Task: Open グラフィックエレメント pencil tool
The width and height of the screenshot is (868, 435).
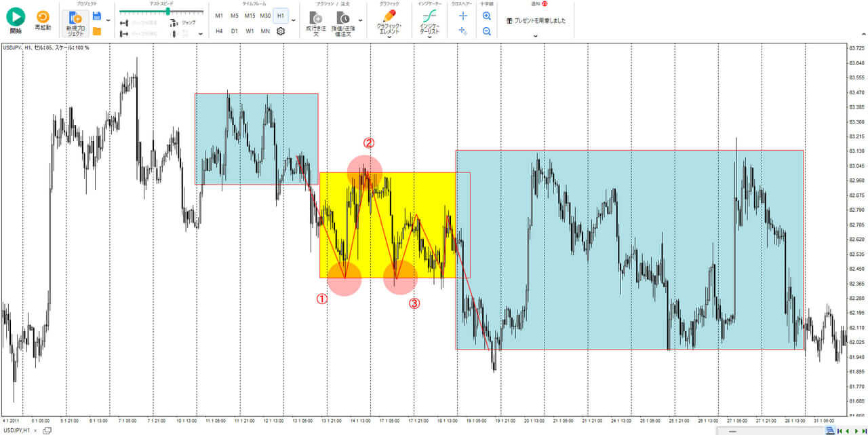Action: click(x=389, y=22)
